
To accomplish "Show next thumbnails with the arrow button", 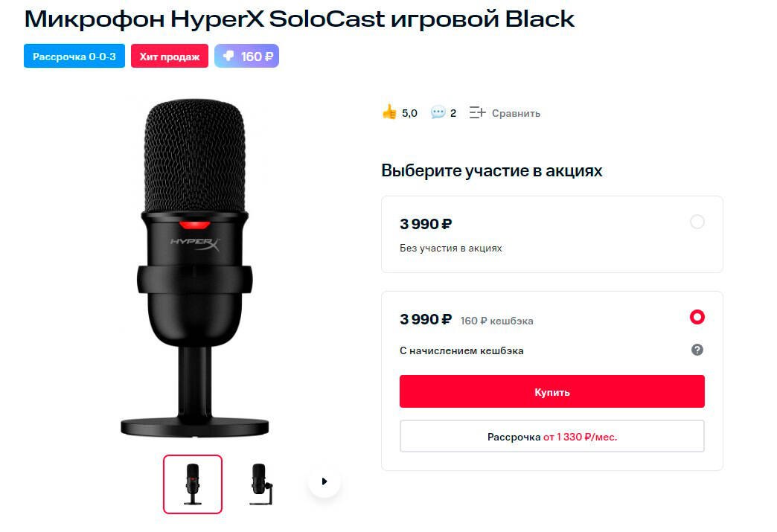I will 324,481.
